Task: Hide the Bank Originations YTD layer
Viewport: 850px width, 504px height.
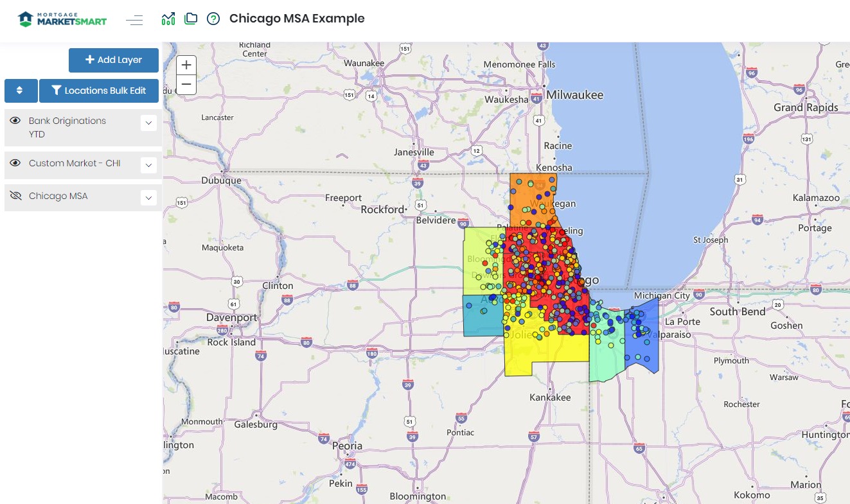Action: point(15,121)
